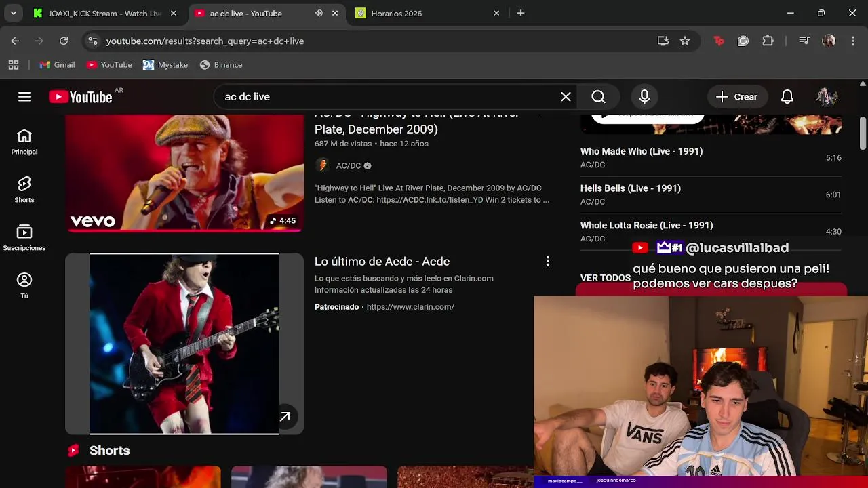
Task: Open Chrome extensions puzzle icon
Action: click(768, 41)
